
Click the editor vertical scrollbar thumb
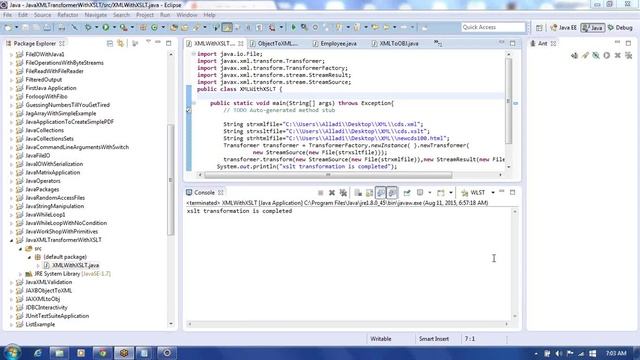click(x=508, y=101)
